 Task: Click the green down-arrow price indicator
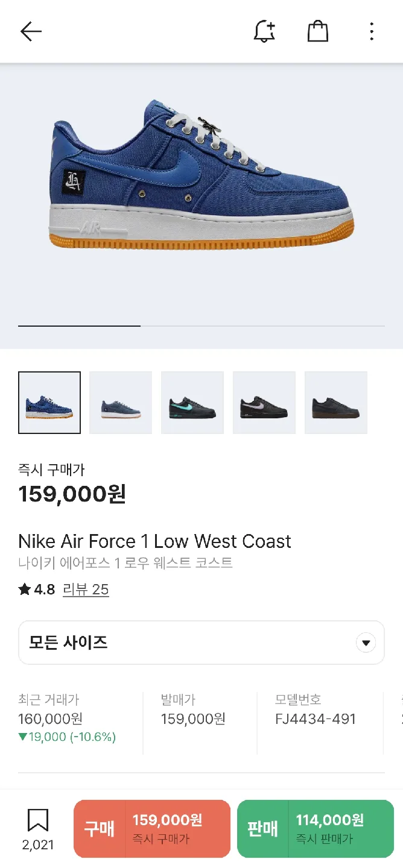click(x=24, y=737)
